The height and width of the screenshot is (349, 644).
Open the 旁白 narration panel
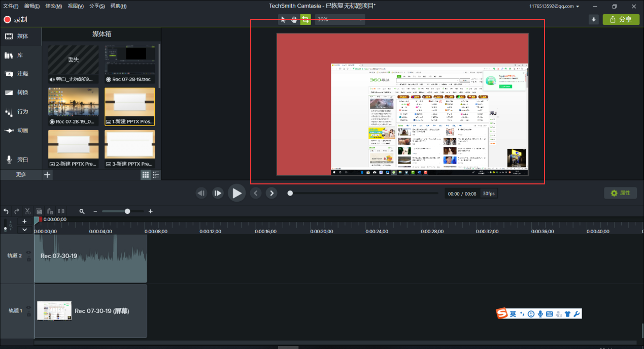point(16,160)
